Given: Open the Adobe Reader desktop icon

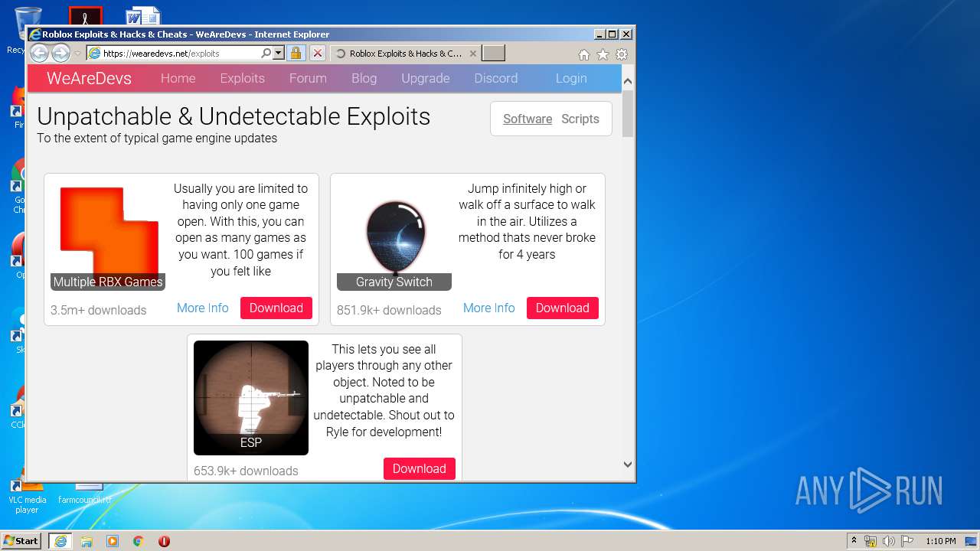Looking at the screenshot, I should [x=85, y=17].
